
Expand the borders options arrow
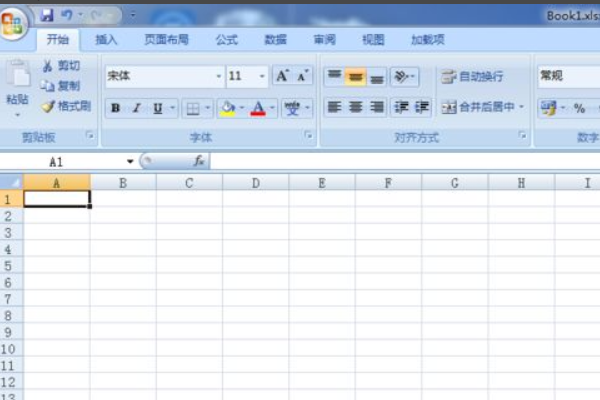pos(208,108)
